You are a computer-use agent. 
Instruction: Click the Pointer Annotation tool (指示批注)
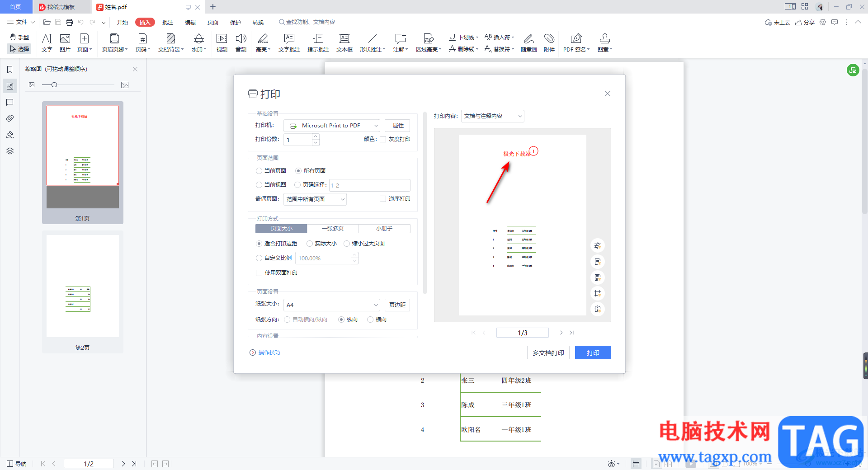coord(318,43)
